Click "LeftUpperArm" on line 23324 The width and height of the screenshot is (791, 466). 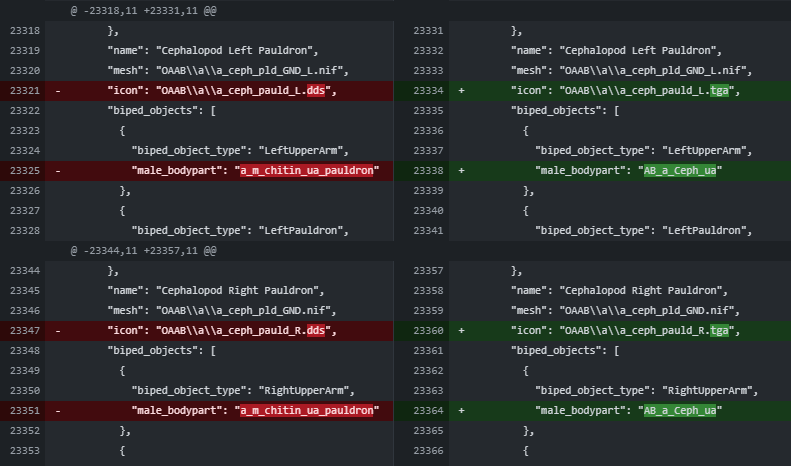pyautogui.click(x=301, y=150)
